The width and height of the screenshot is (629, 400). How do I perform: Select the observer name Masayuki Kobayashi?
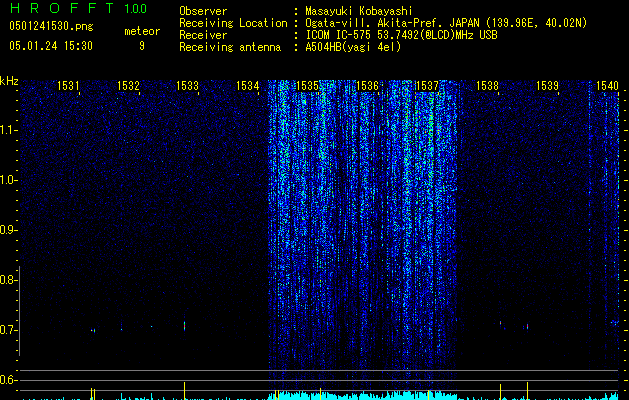coord(359,12)
